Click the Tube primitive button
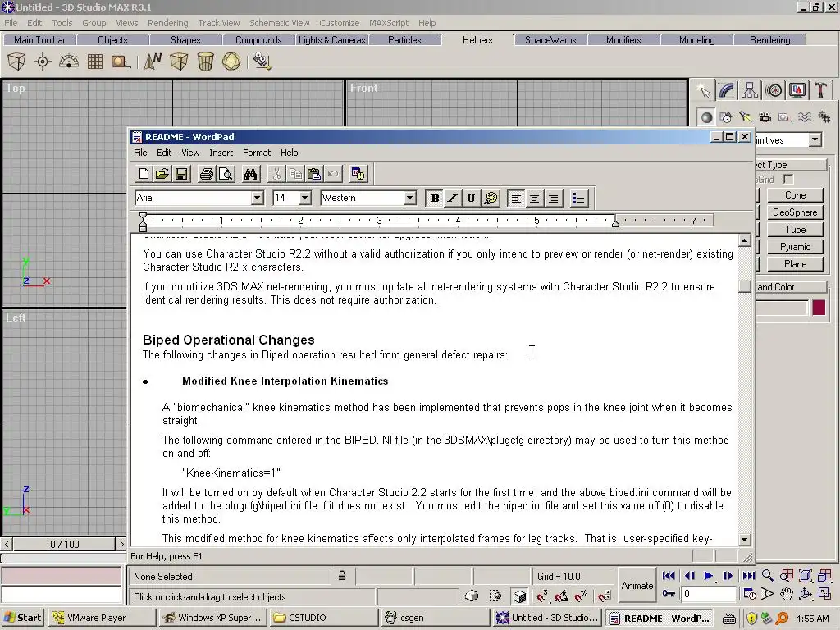 (x=795, y=230)
